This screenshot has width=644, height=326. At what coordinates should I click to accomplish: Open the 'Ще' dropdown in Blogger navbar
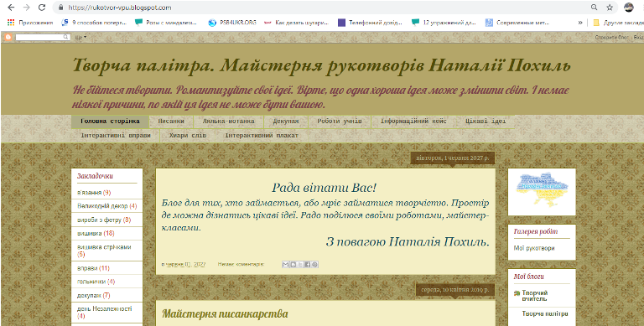[80, 38]
